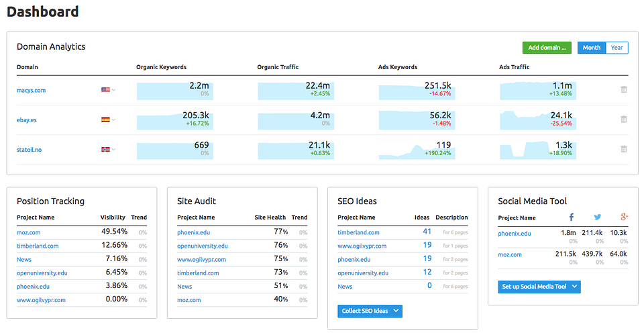Click macys.com Organic Traffic chart

[x=295, y=90]
